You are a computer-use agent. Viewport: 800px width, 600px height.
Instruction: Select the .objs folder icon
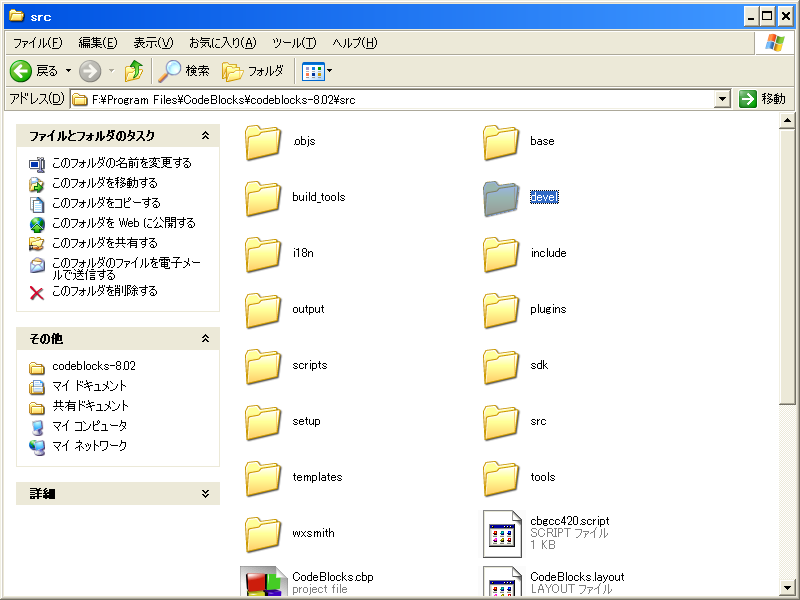click(263, 142)
